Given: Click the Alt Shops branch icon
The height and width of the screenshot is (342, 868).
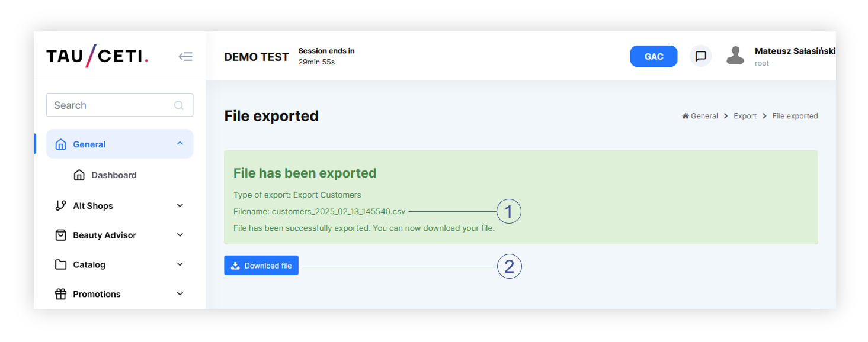Looking at the screenshot, I should [60, 205].
